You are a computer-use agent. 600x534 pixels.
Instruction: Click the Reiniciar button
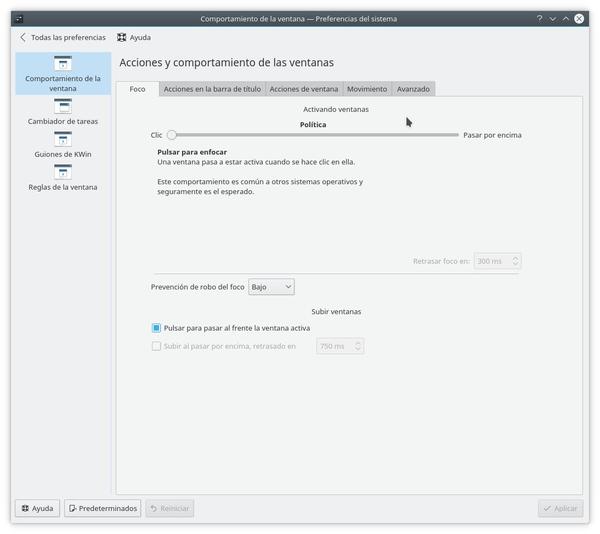tap(170, 508)
